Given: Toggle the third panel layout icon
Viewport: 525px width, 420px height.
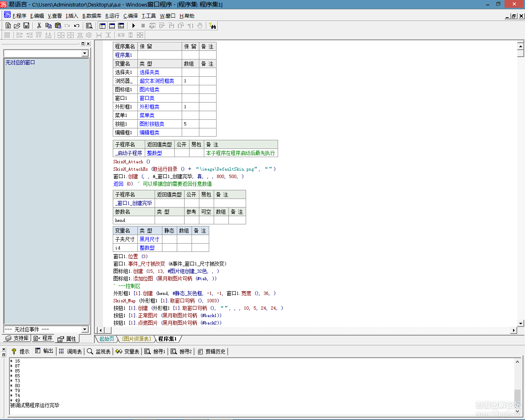Looking at the screenshot, I should (121, 25).
